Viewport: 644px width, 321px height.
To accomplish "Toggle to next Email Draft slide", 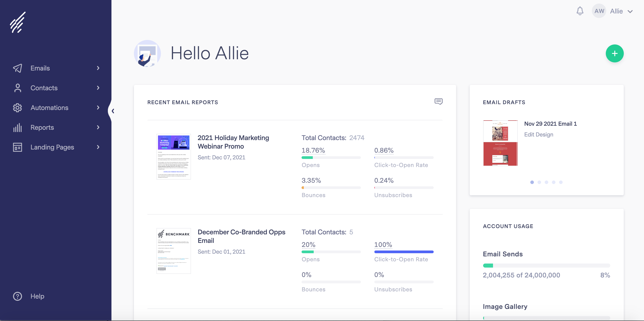I will point(539,182).
